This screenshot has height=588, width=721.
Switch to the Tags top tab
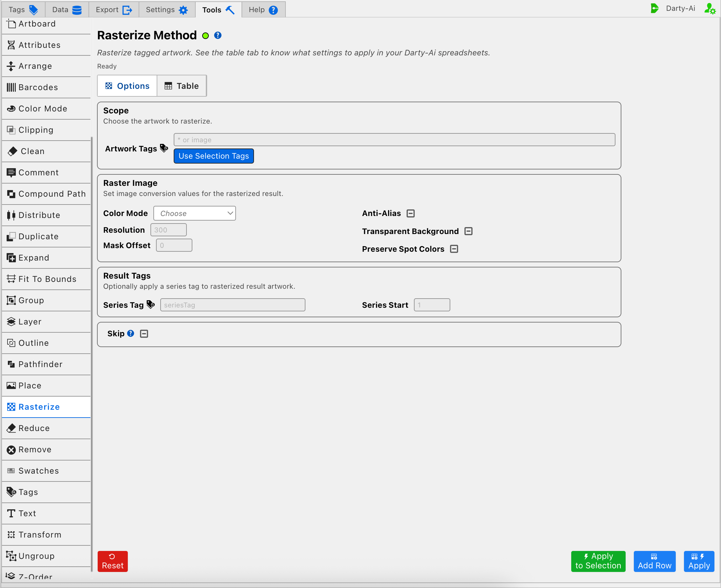tap(23, 10)
